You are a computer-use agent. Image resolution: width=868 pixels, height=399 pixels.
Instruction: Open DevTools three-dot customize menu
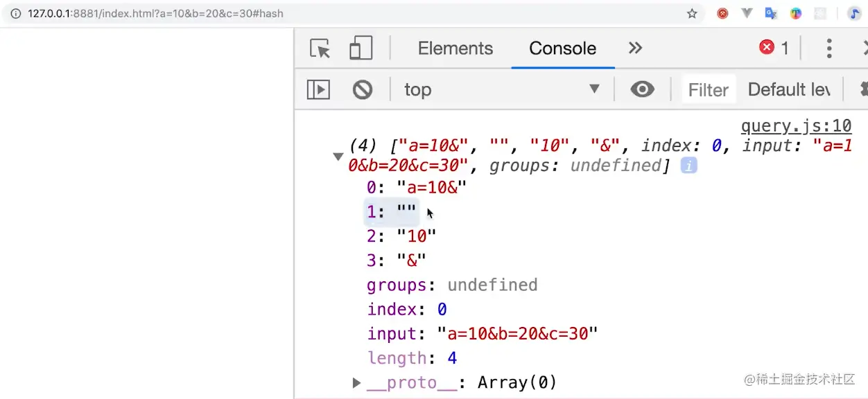click(829, 48)
